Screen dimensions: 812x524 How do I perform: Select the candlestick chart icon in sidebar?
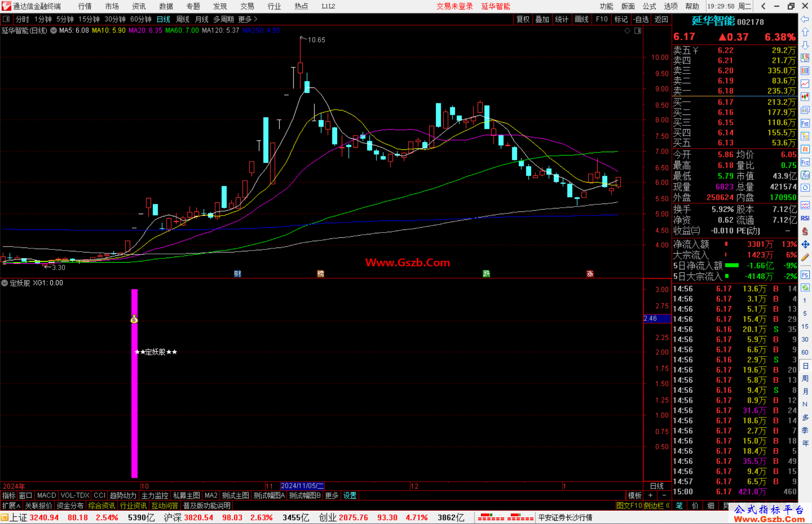coord(805,97)
